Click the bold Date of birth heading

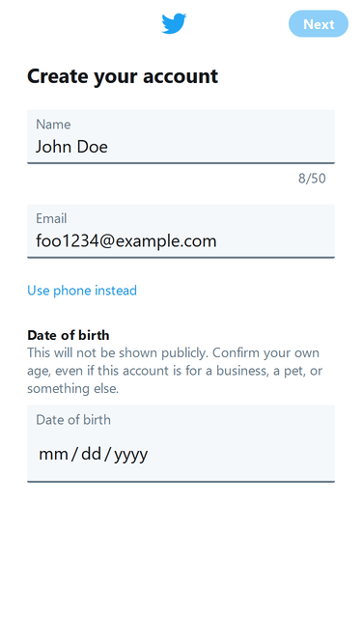[69, 335]
